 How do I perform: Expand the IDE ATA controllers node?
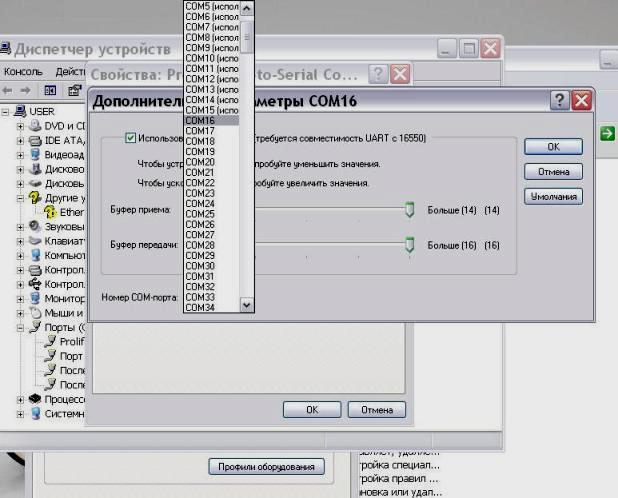coord(20,141)
